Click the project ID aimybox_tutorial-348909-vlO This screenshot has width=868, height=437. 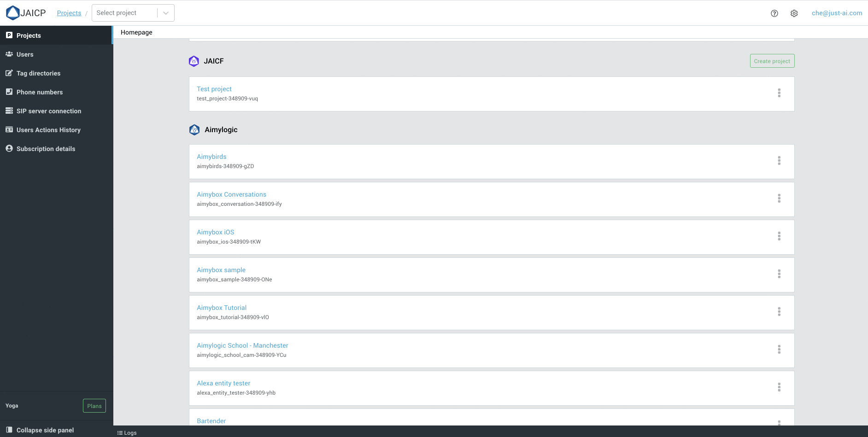[233, 317]
